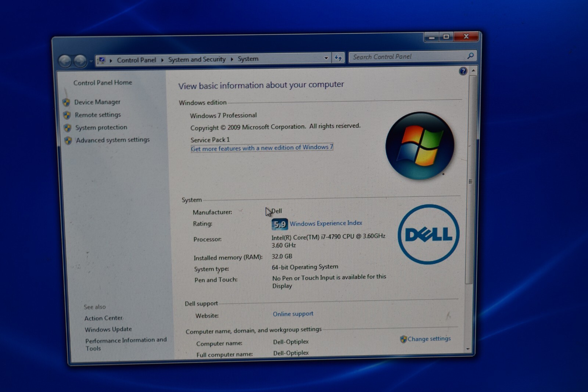Open Dell Online support website link
The width and height of the screenshot is (588, 392).
pyautogui.click(x=293, y=314)
